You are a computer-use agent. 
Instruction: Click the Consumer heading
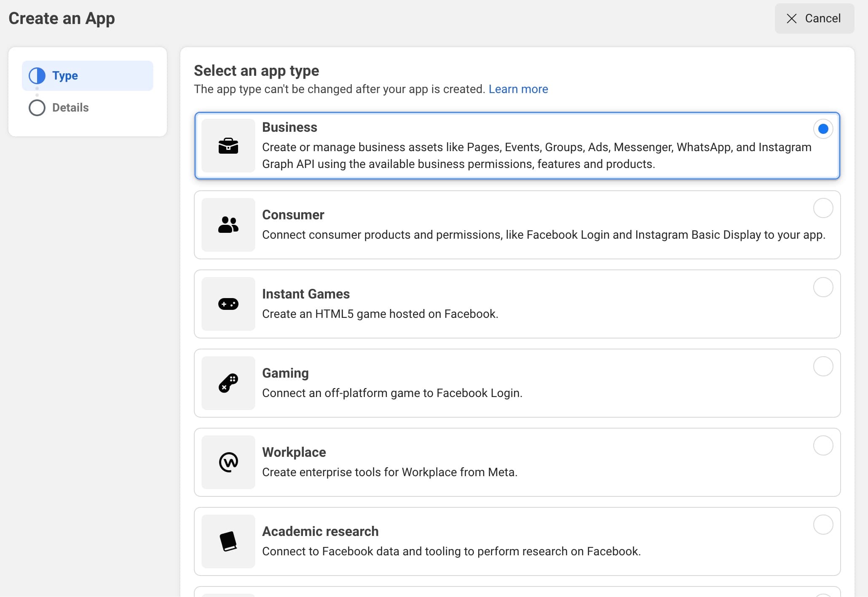pyautogui.click(x=293, y=215)
